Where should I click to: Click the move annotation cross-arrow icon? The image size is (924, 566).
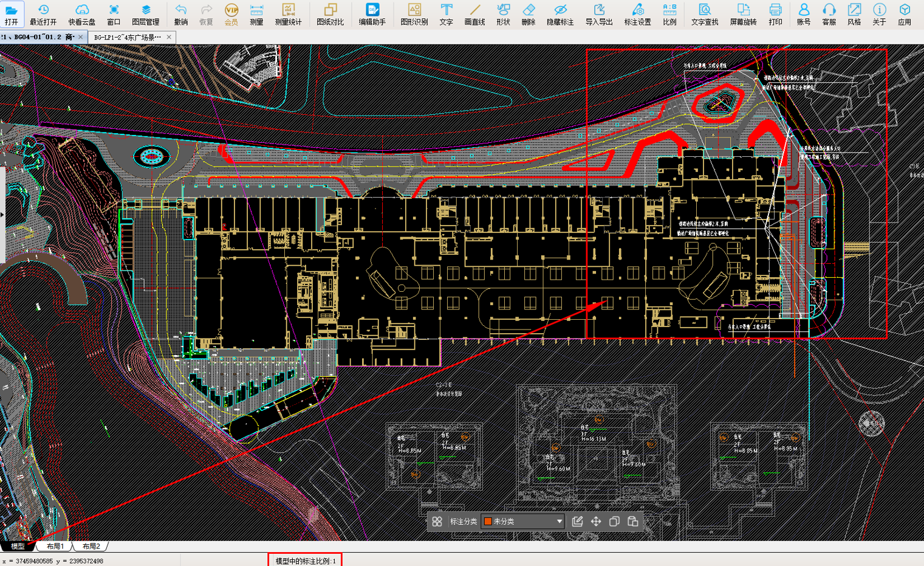pos(596,522)
